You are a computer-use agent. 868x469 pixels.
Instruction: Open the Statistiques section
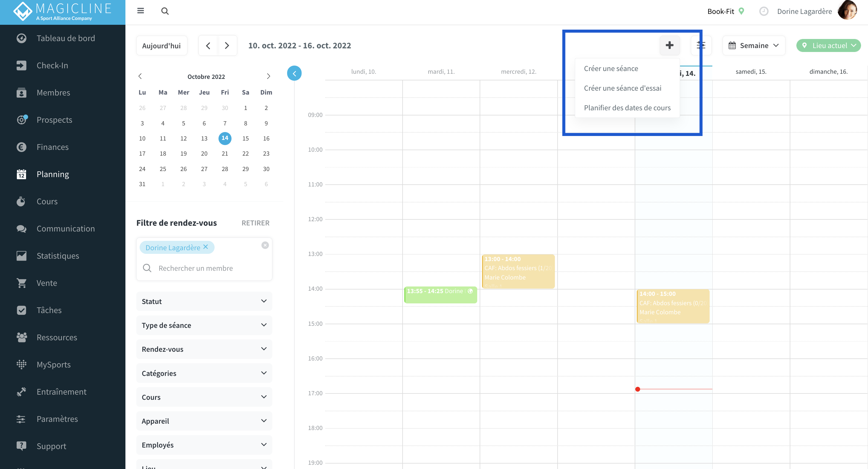63,256
